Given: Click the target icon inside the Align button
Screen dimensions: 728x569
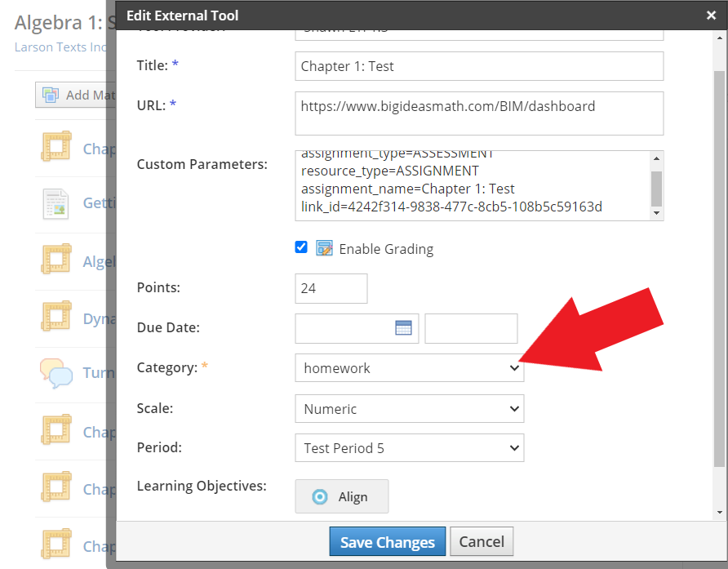Looking at the screenshot, I should [x=322, y=496].
